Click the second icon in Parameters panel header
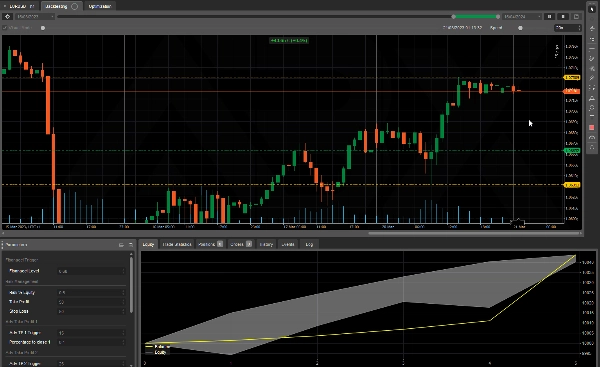Screen dimensions: 600x367 point(130,245)
